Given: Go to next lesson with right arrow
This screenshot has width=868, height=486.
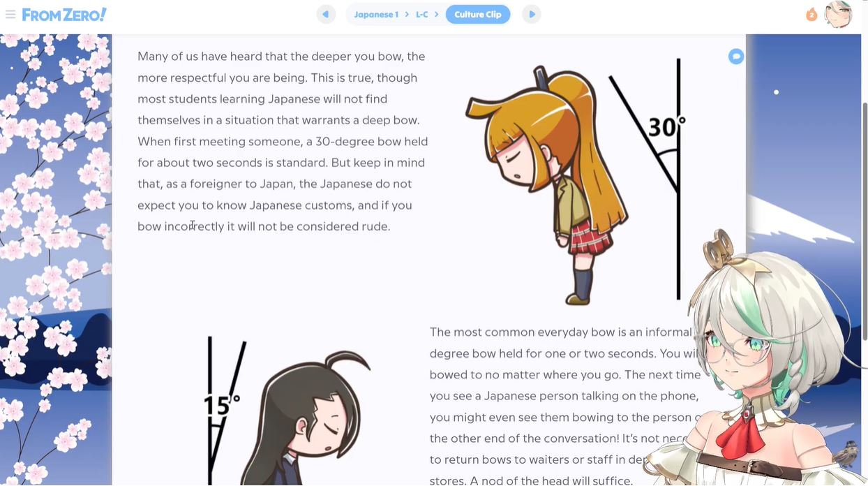Looking at the screenshot, I should (532, 14).
